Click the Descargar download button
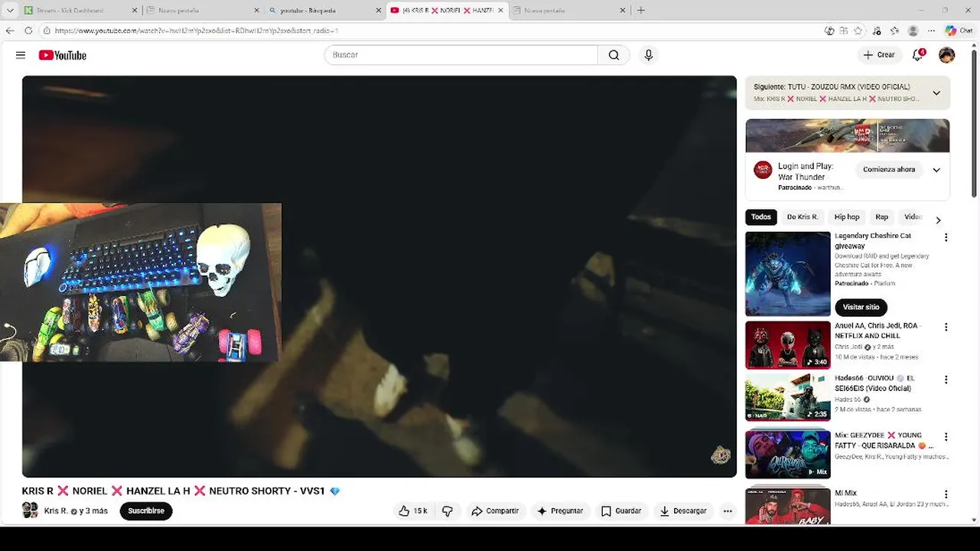This screenshot has height=551, width=980. point(683,511)
